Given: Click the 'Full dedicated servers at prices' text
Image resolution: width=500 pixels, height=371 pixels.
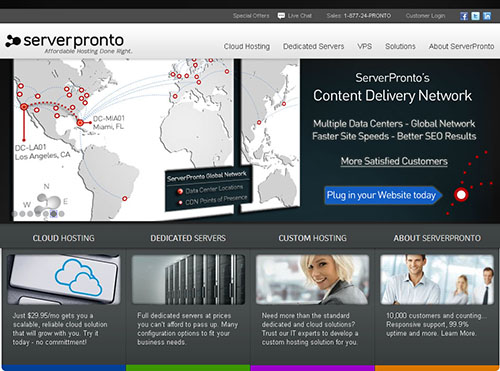Looking at the screenshot, I should (184, 316).
